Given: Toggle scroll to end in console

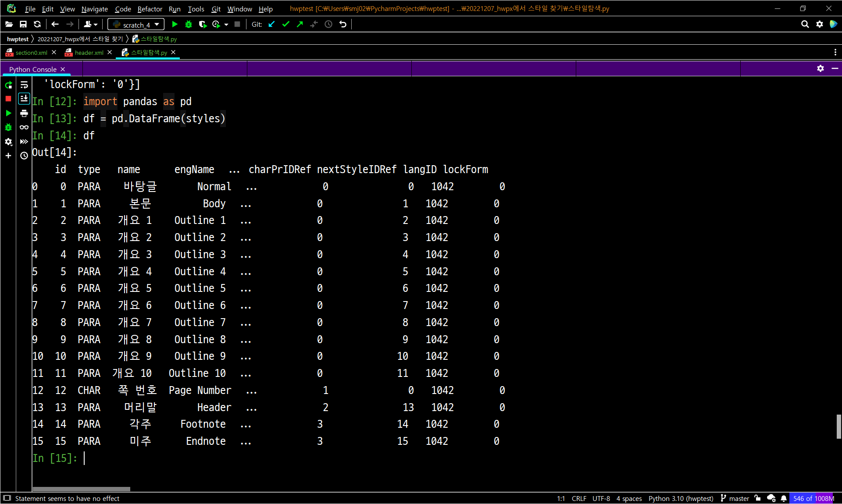Looking at the screenshot, I should tap(24, 99).
